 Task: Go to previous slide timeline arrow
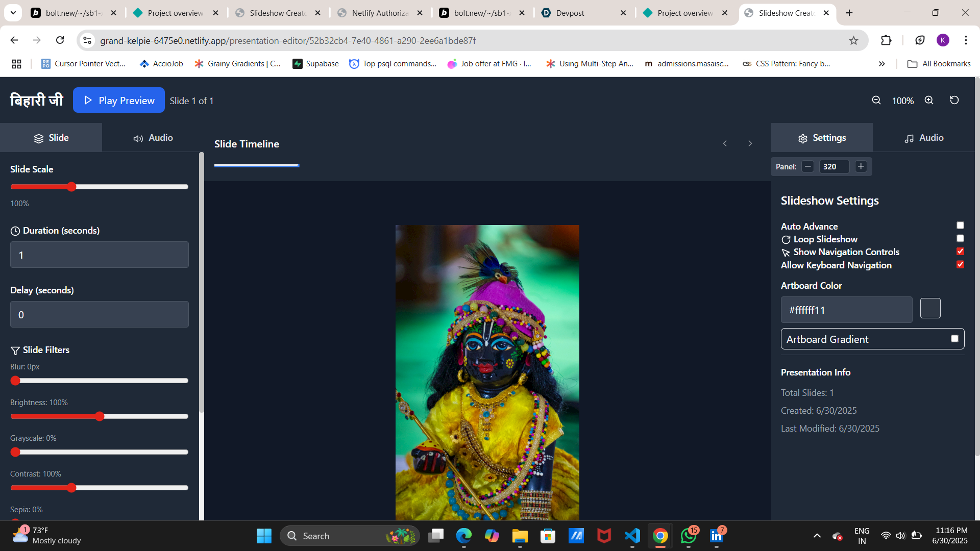pyautogui.click(x=725, y=143)
